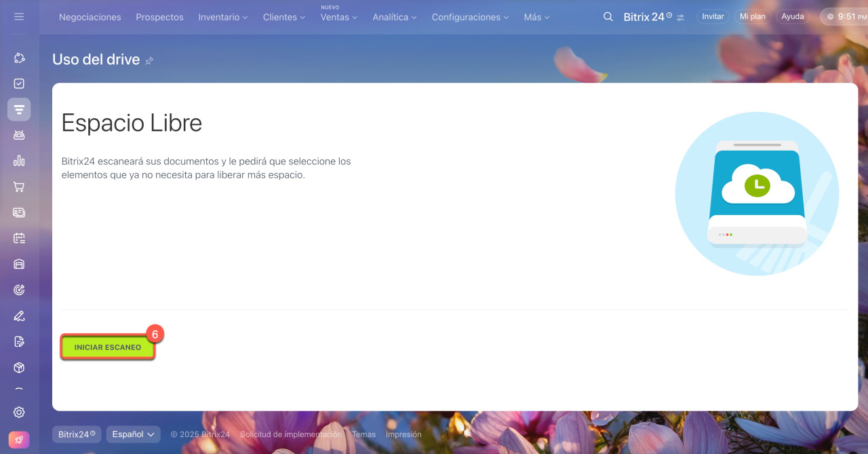Expand the Inventario dropdown menu
The width and height of the screenshot is (868, 454).
point(222,17)
